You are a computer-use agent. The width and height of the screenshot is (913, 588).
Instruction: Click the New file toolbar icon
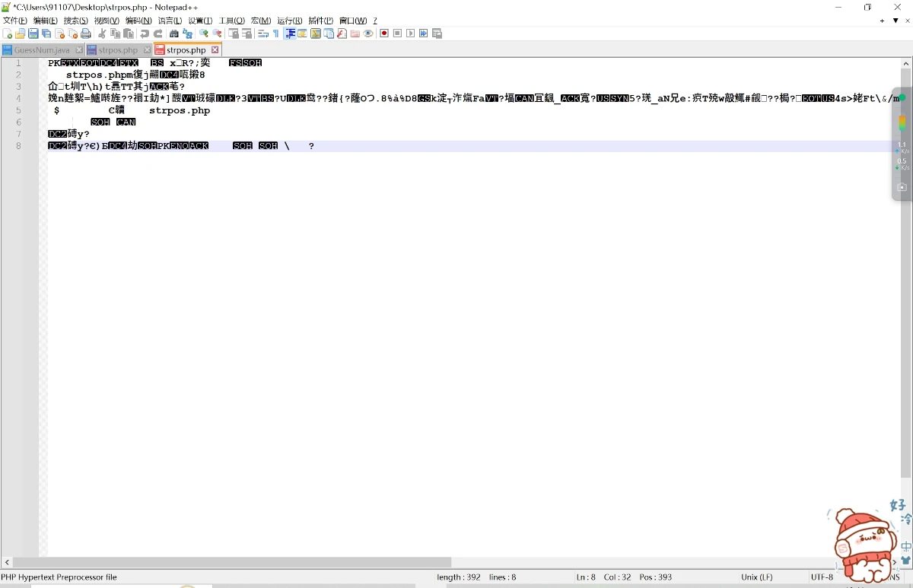click(8, 33)
